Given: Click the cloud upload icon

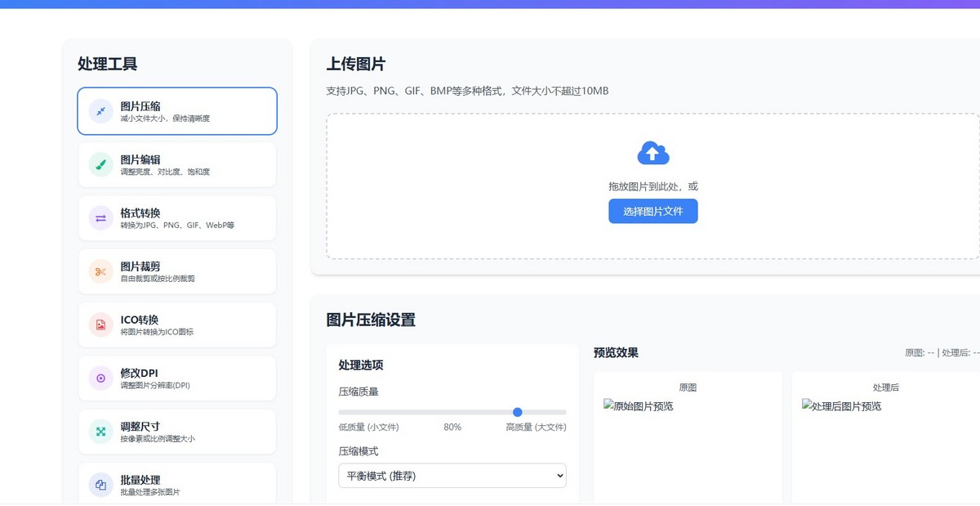Looking at the screenshot, I should 653,153.
